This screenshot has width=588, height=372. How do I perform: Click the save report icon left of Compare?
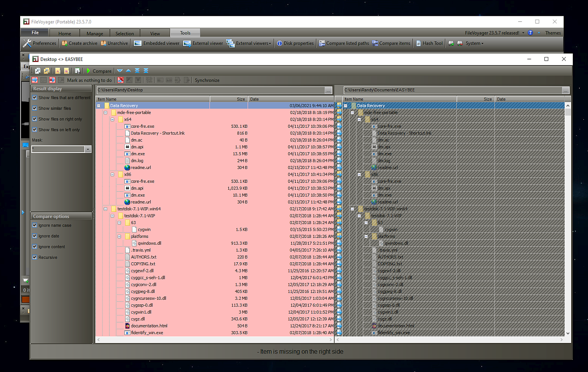click(77, 71)
